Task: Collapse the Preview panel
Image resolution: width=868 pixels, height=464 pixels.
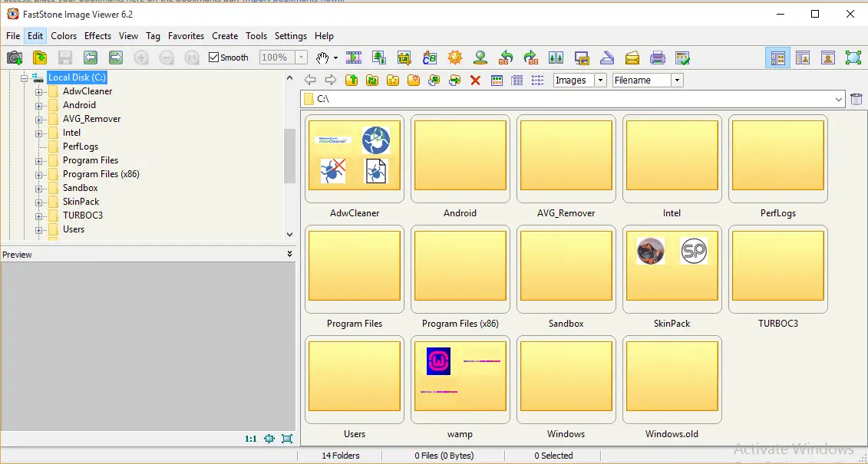Action: pyautogui.click(x=289, y=254)
